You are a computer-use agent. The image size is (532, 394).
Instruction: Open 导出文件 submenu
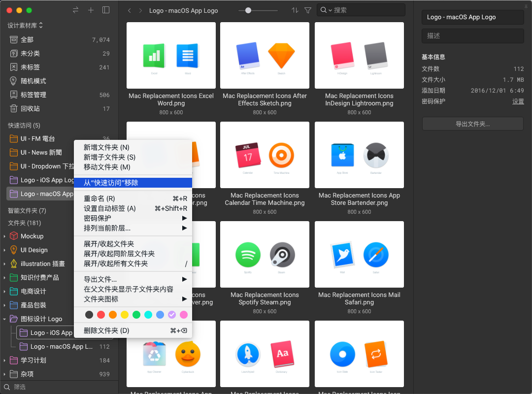pos(133,279)
